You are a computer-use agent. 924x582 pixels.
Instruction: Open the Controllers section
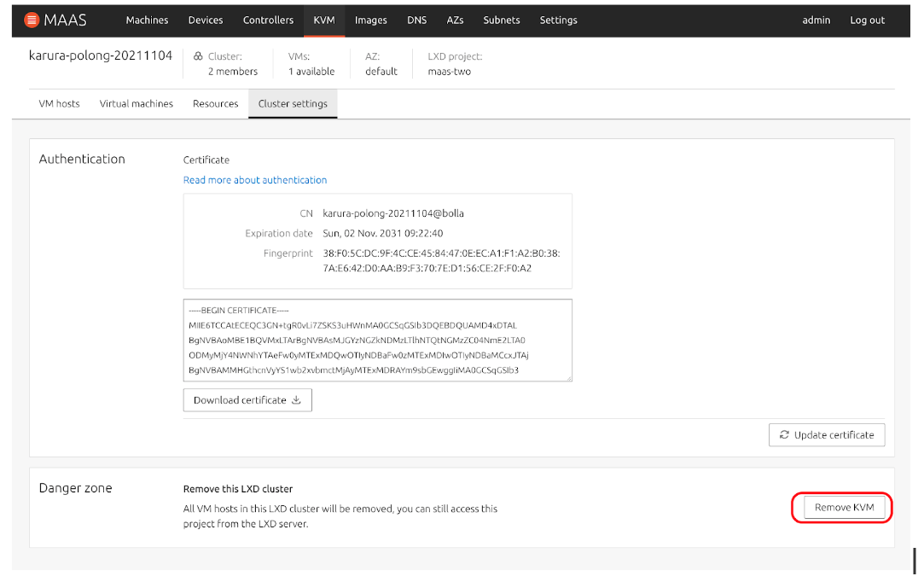pyautogui.click(x=268, y=20)
